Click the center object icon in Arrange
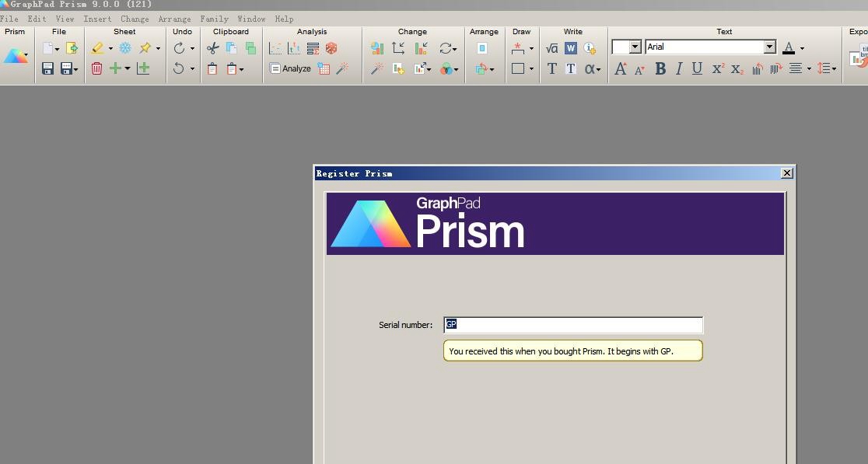The height and width of the screenshot is (464, 868). [482, 48]
